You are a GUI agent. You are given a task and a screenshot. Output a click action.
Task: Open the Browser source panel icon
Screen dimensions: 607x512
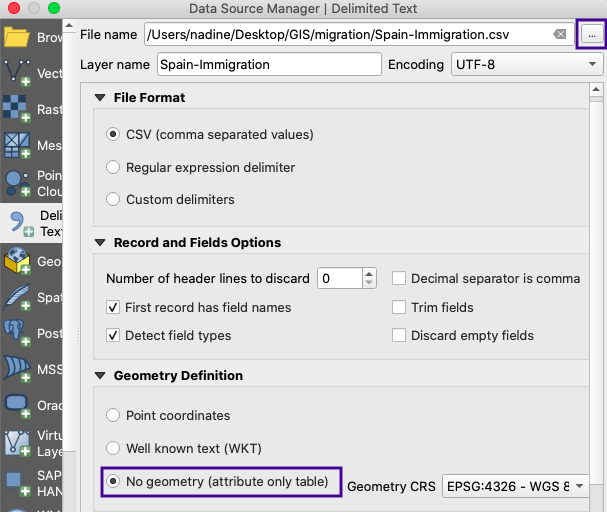tap(16, 37)
